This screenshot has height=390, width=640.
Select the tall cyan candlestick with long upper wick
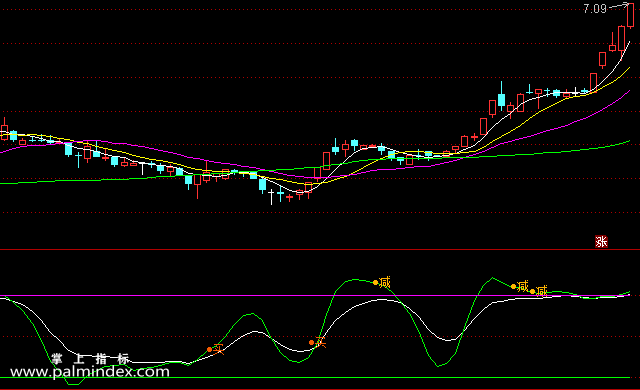501,97
